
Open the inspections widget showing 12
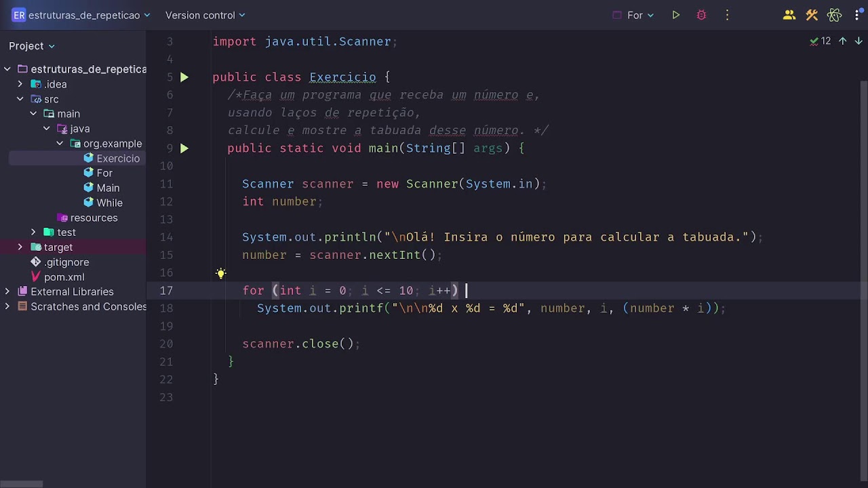point(821,41)
